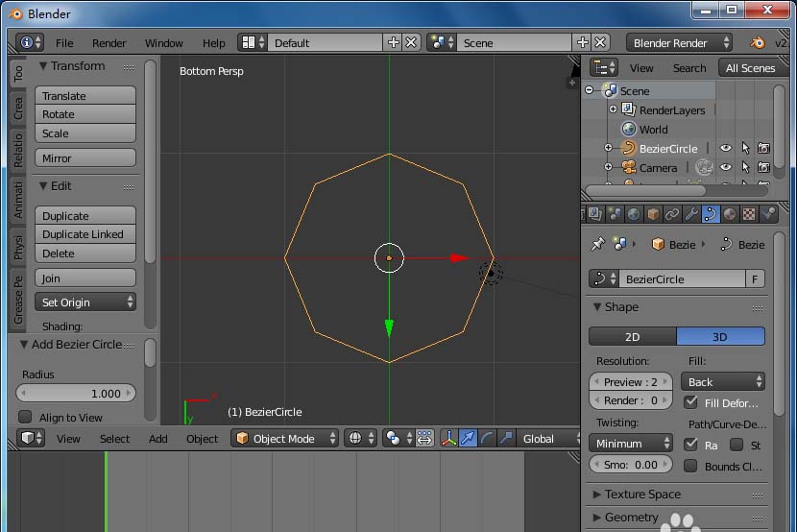
Task: Select the Object properties cube tab
Action: click(x=653, y=214)
